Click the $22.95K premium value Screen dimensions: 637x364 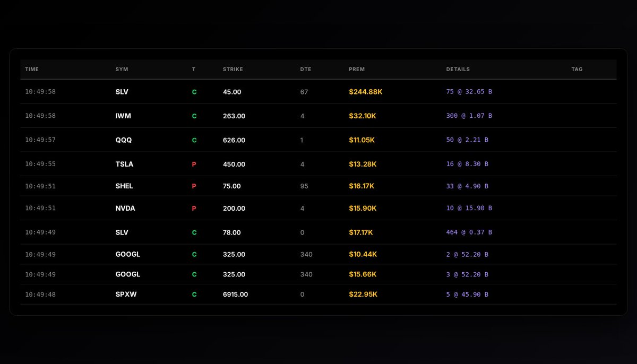363,294
